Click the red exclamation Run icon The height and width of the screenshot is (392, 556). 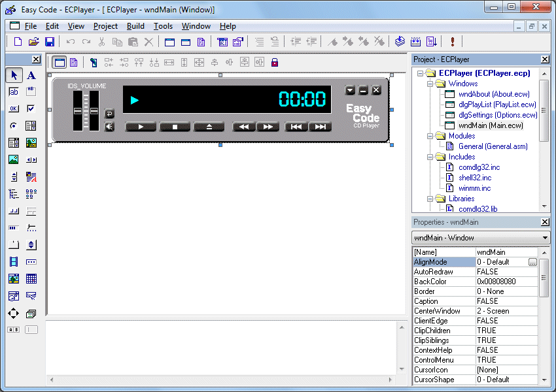[453, 42]
